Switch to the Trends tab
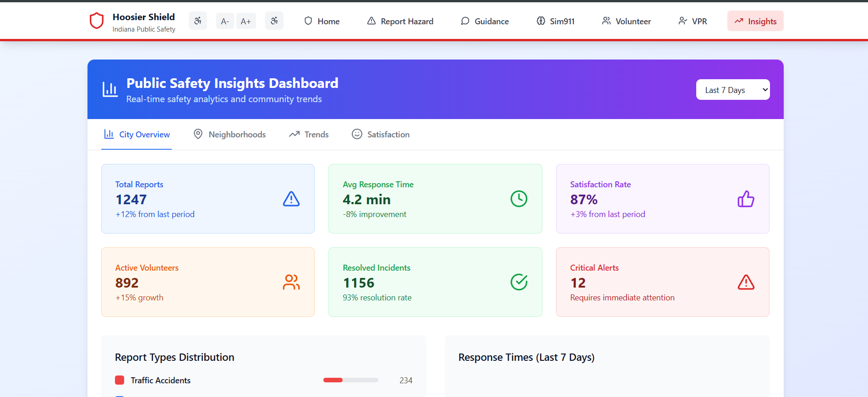The height and width of the screenshot is (397, 868). (x=309, y=135)
